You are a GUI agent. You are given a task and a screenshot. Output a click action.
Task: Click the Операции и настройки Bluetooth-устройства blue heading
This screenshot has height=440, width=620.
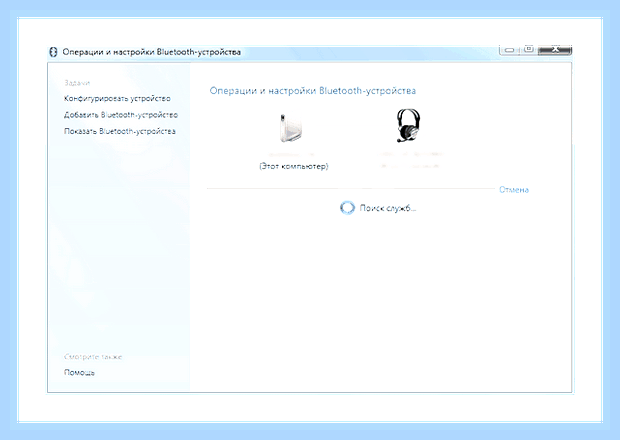(312, 91)
